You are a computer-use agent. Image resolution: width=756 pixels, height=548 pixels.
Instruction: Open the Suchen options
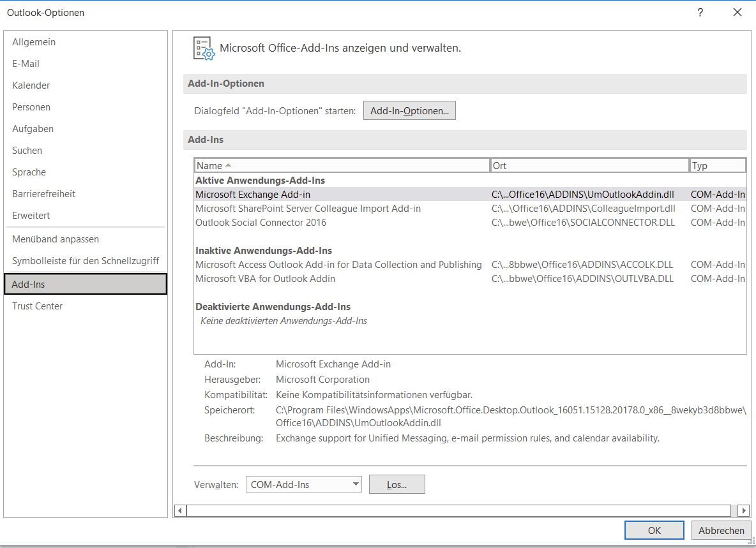86,151
